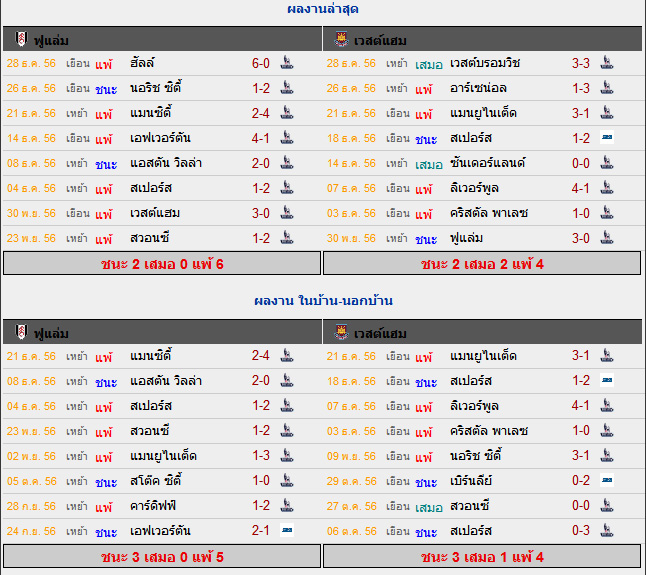This screenshot has width=646, height=575.
Task: Click the เหย้า label on the ฟูแล่ม 3-0 row
Action: point(396,238)
